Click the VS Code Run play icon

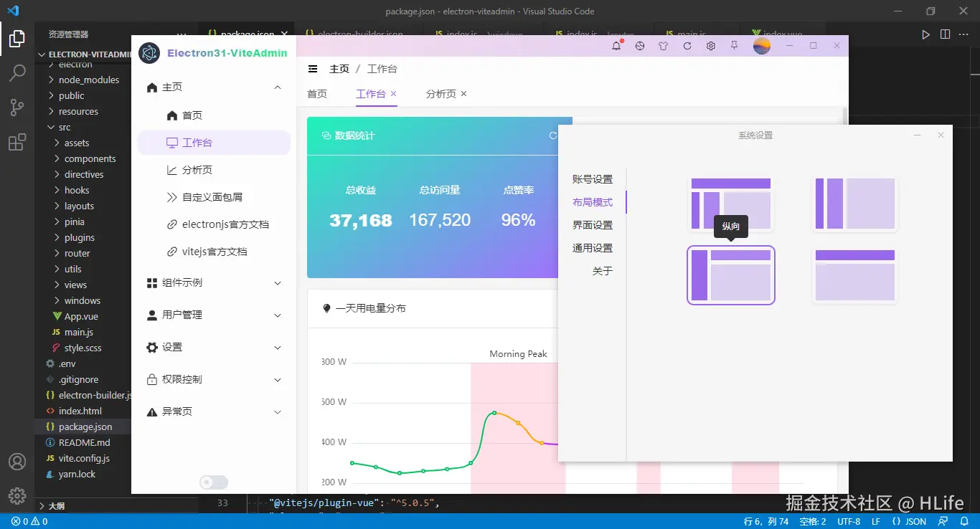pos(926,34)
